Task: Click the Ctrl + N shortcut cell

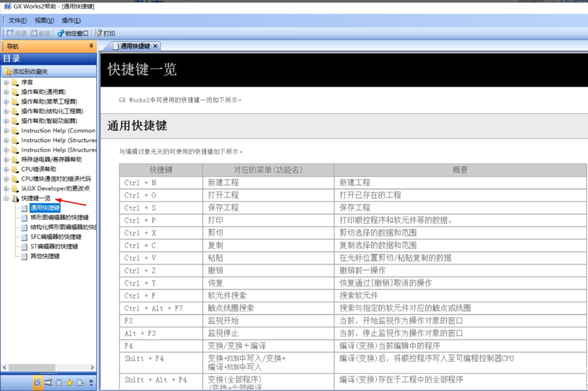Action: (161, 182)
